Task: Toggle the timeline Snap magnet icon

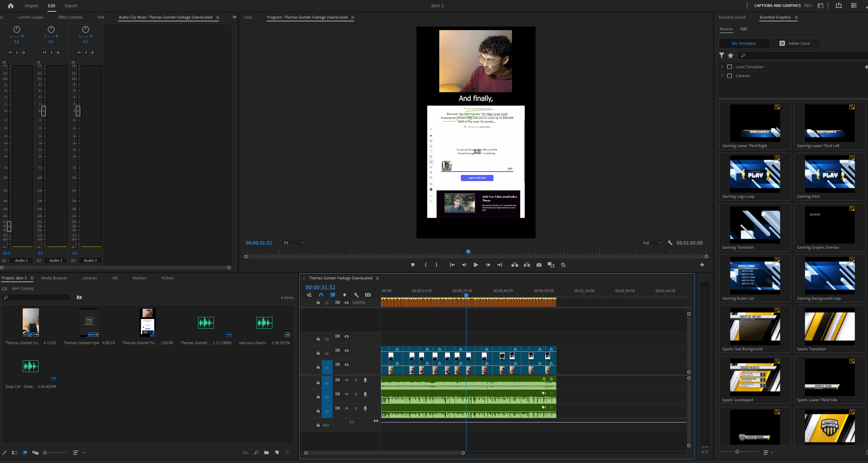Action: (321, 295)
